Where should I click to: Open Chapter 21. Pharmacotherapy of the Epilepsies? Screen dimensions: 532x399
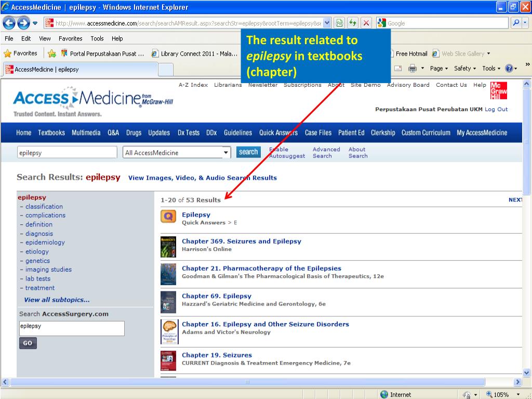[262, 268]
